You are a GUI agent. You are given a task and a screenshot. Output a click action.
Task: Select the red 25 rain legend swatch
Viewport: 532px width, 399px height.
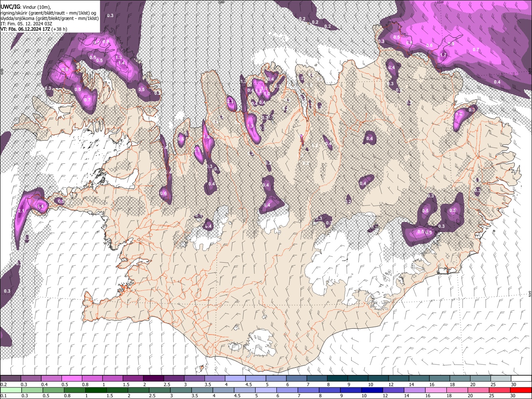[499, 390]
